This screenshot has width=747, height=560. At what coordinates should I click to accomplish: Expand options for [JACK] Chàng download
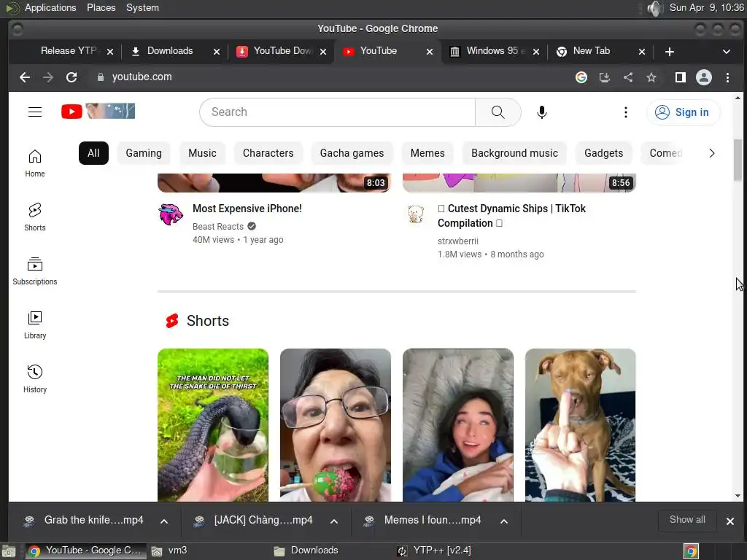click(334, 521)
